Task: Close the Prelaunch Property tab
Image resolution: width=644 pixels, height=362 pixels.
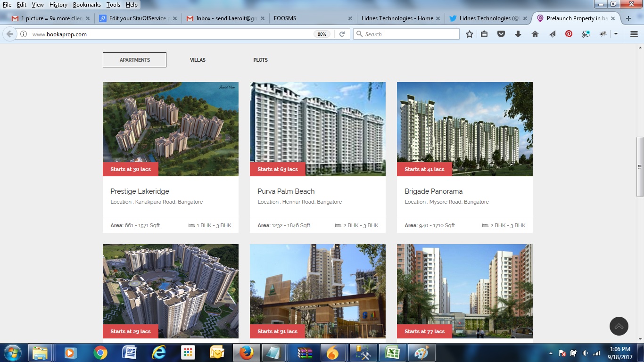Action: click(x=613, y=18)
